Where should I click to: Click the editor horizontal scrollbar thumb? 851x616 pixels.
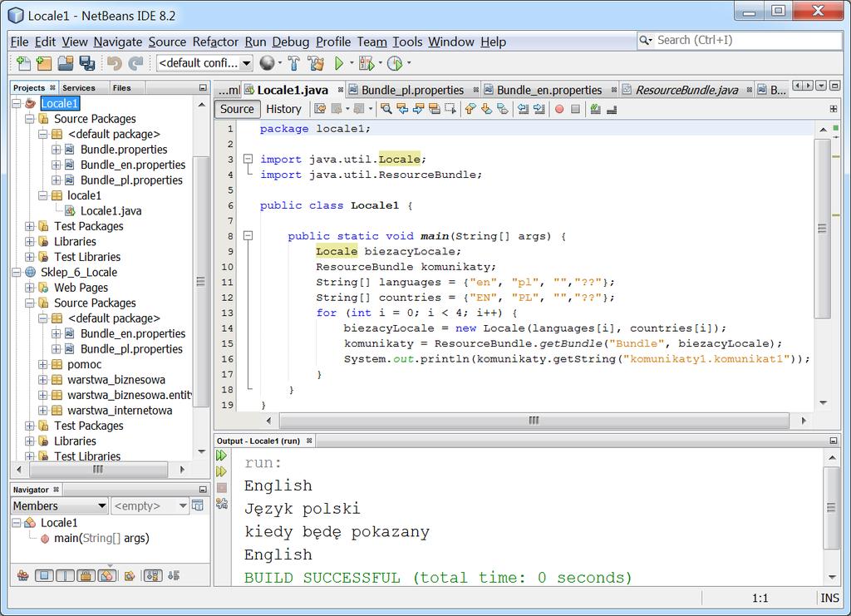point(534,421)
